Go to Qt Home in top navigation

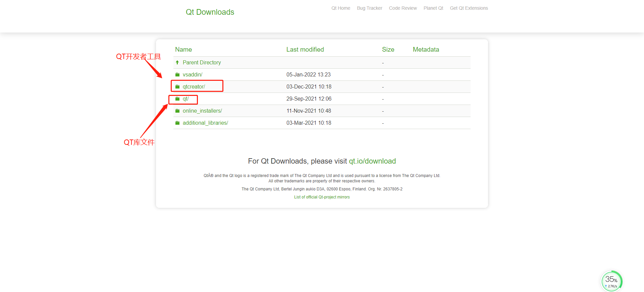341,8
